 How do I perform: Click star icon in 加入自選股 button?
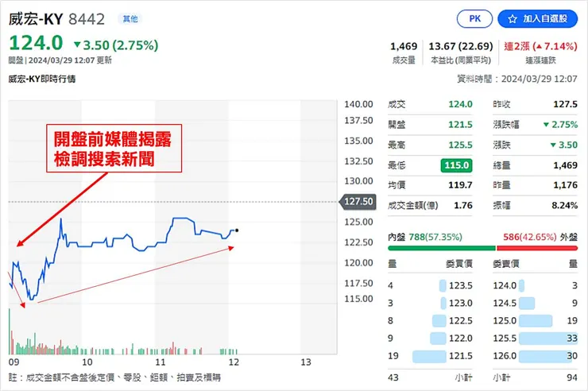click(x=513, y=19)
